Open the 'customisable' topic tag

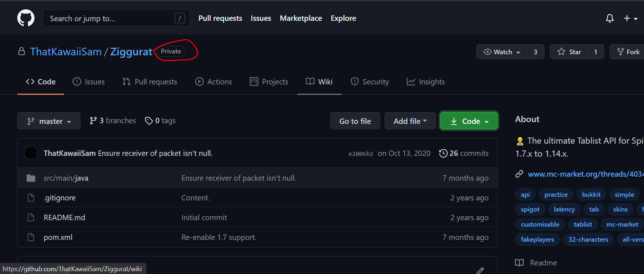540,224
